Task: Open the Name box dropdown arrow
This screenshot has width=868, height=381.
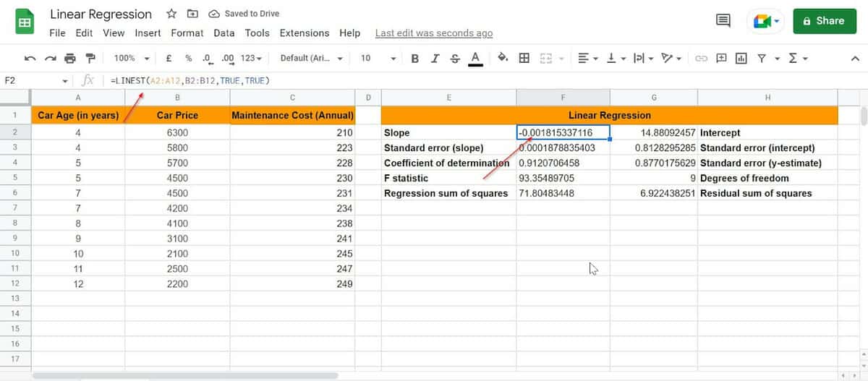Action: coord(66,81)
